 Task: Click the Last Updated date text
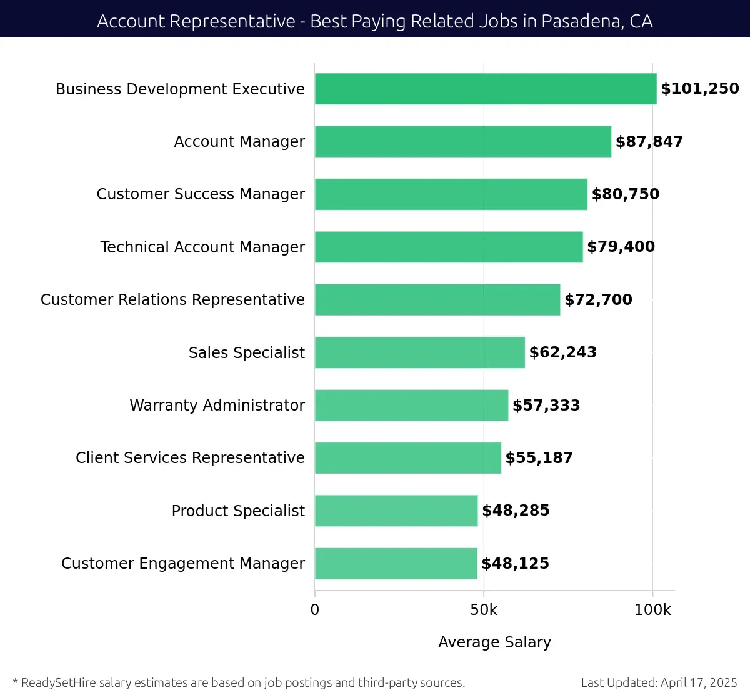[659, 682]
